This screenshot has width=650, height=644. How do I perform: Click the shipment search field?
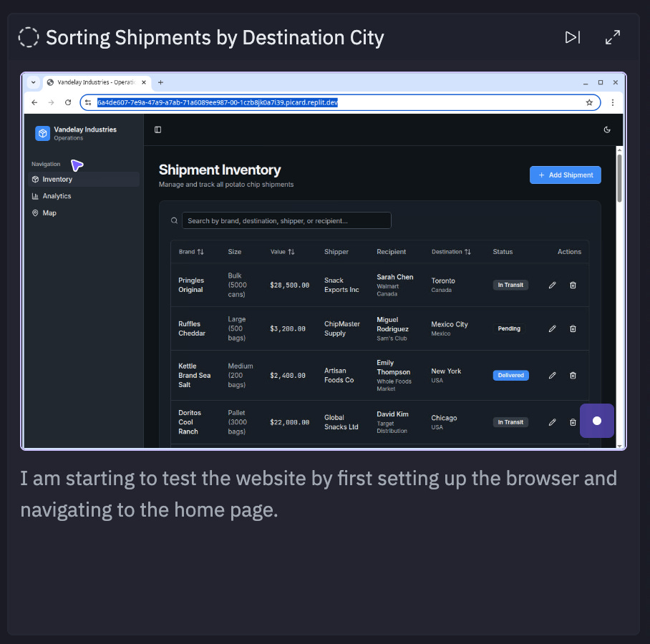coord(286,220)
